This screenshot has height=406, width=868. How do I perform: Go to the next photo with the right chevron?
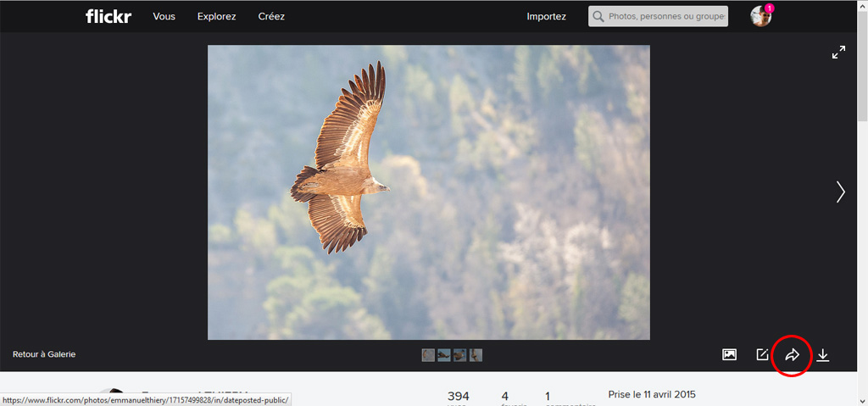tap(841, 192)
